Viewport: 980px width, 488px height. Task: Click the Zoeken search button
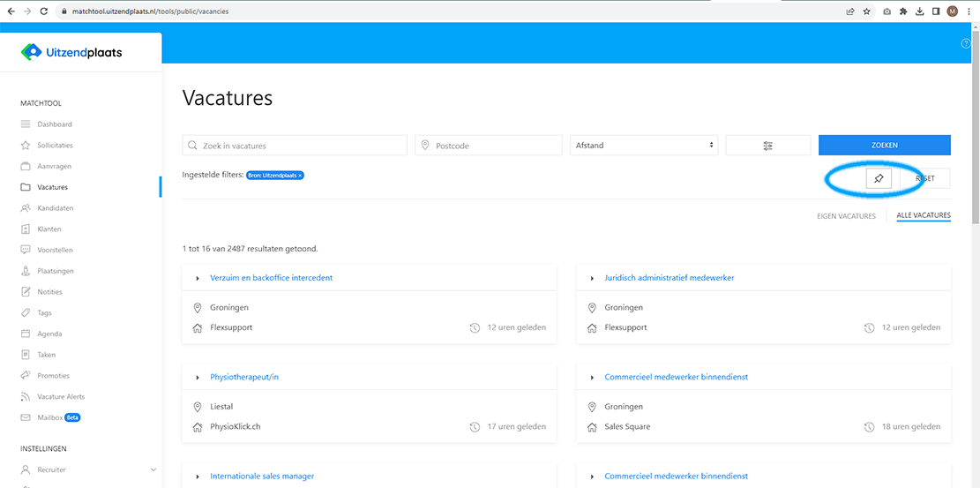point(884,146)
